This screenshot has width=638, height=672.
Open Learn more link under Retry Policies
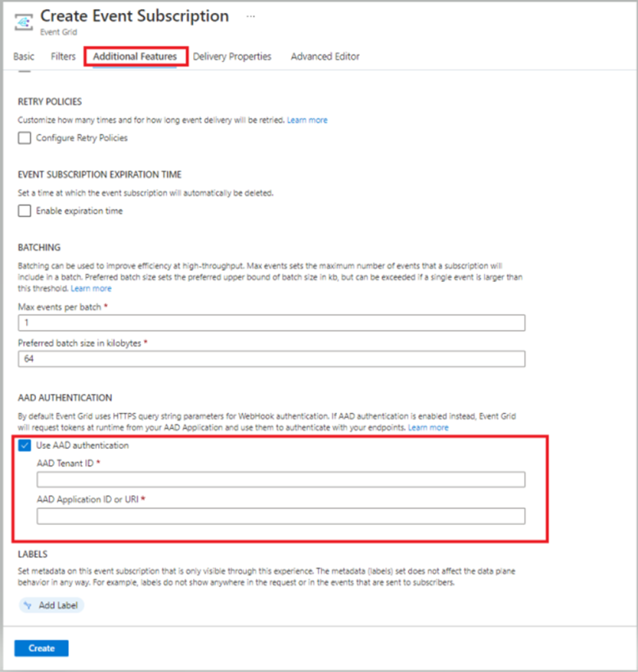(307, 120)
